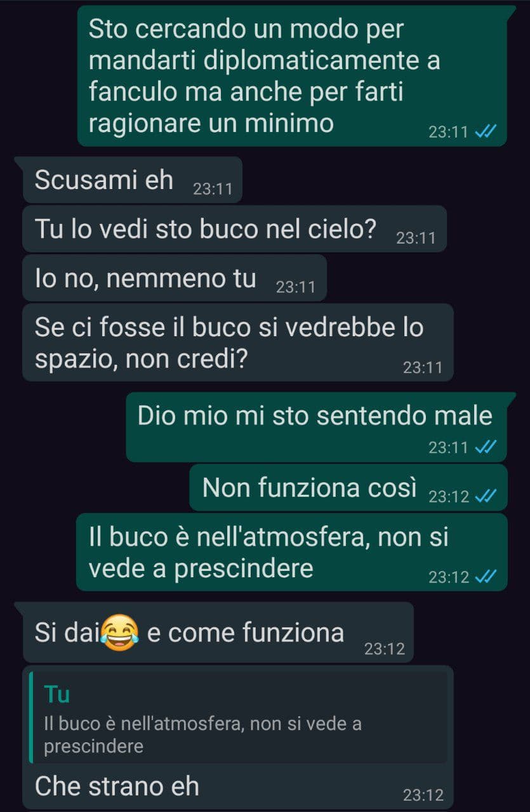The height and width of the screenshot is (812, 530).
Task: Tap the green quote bar of the replied message
Action: (31, 717)
